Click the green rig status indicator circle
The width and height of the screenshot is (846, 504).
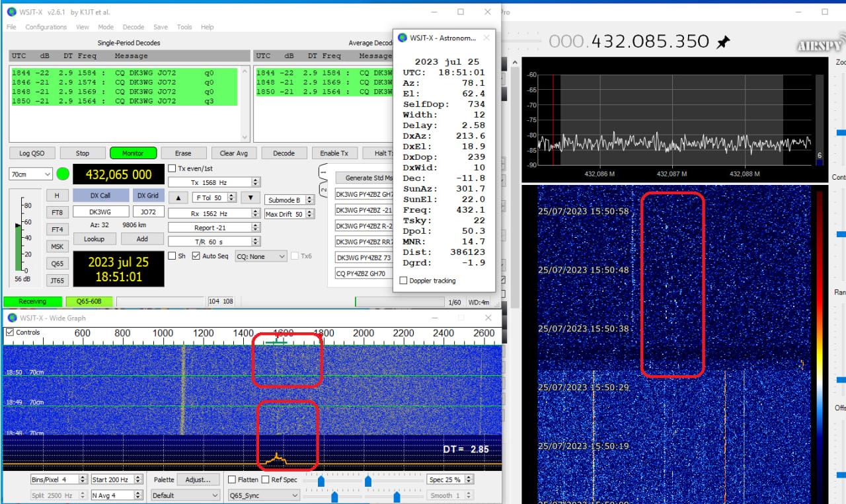63,174
